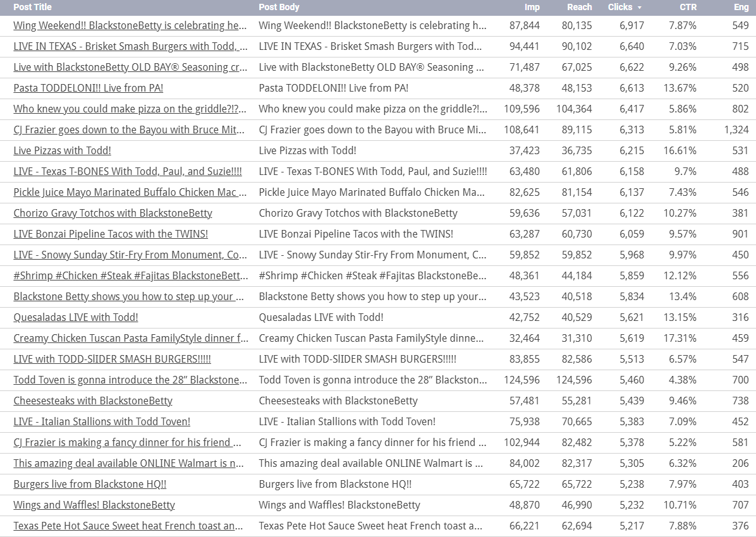Open Italian Stallions with Todd Toven title link
The width and height of the screenshot is (756, 537).
pyautogui.click(x=102, y=421)
